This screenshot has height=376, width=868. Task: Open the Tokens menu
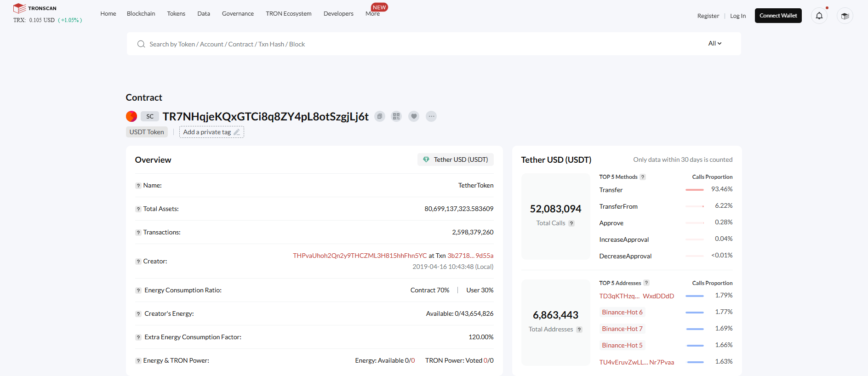point(176,13)
